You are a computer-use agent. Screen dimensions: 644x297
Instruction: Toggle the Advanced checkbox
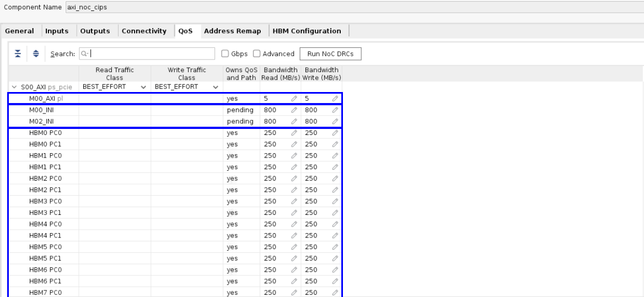pos(257,54)
